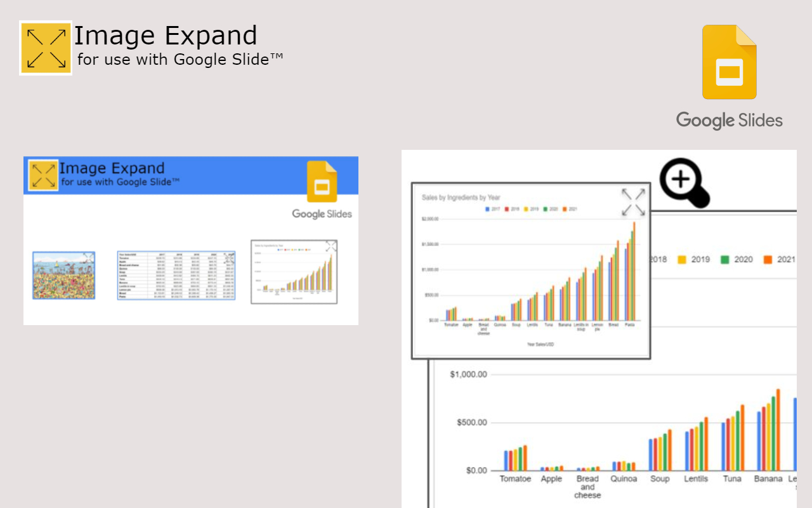The height and width of the screenshot is (508, 812).
Task: Click small Image Expand logo in blue banner
Action: click(x=43, y=175)
